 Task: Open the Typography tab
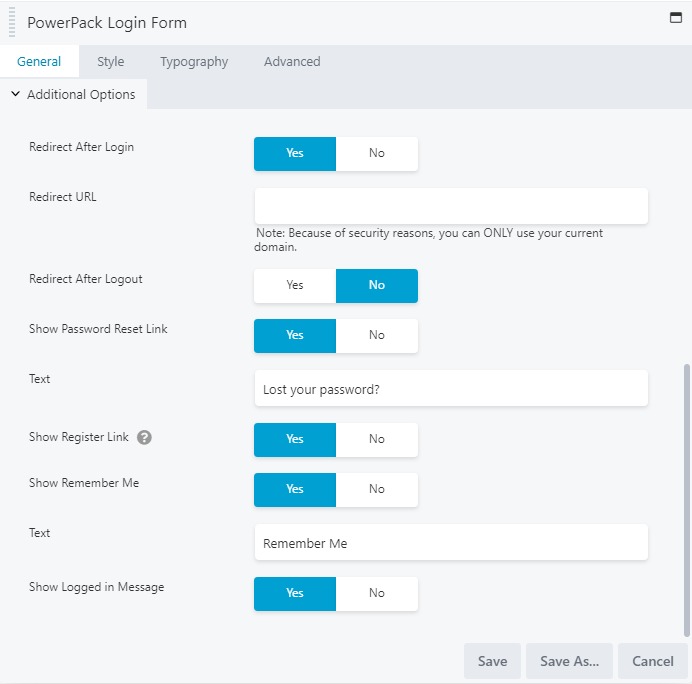(x=194, y=61)
